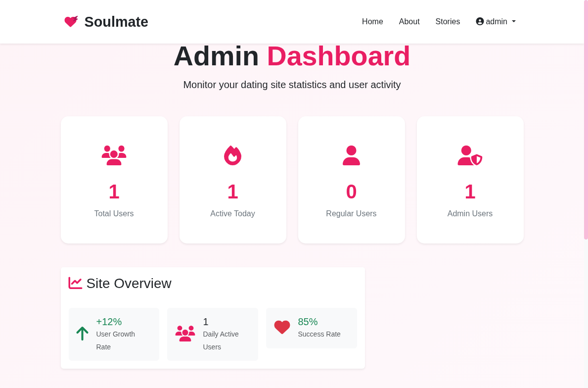The height and width of the screenshot is (388, 588).
Task: Select the +12% User Growth Rate tile
Action: pyautogui.click(x=114, y=334)
